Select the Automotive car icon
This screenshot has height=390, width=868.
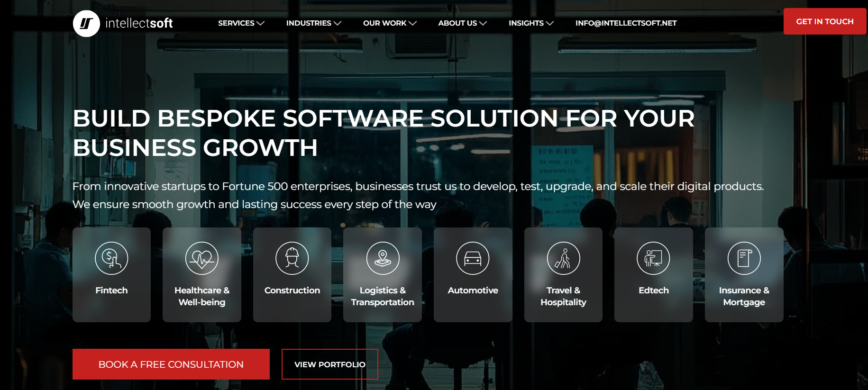pos(473,258)
